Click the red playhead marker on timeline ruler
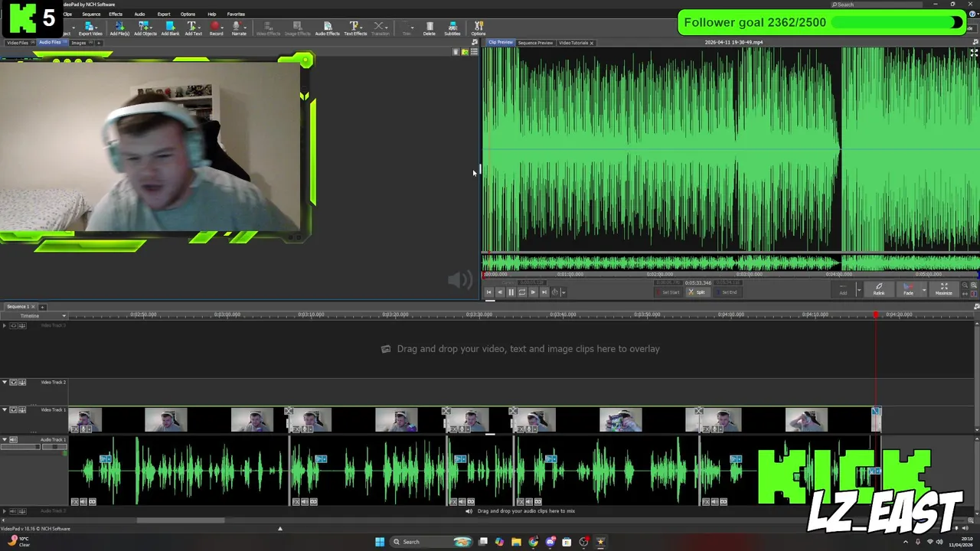Viewport: 980px width, 551px height. click(x=876, y=315)
